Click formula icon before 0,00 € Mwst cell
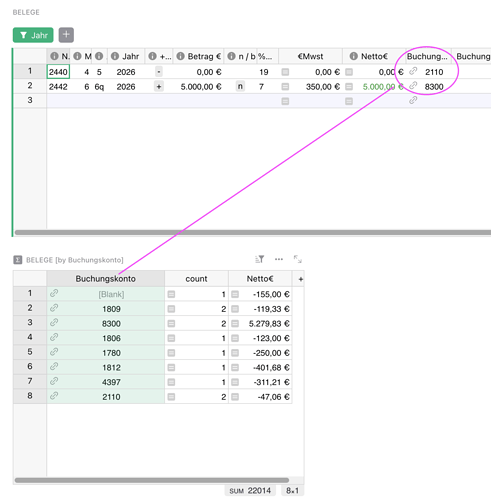Screen dimensions: 491x500 tap(285, 72)
